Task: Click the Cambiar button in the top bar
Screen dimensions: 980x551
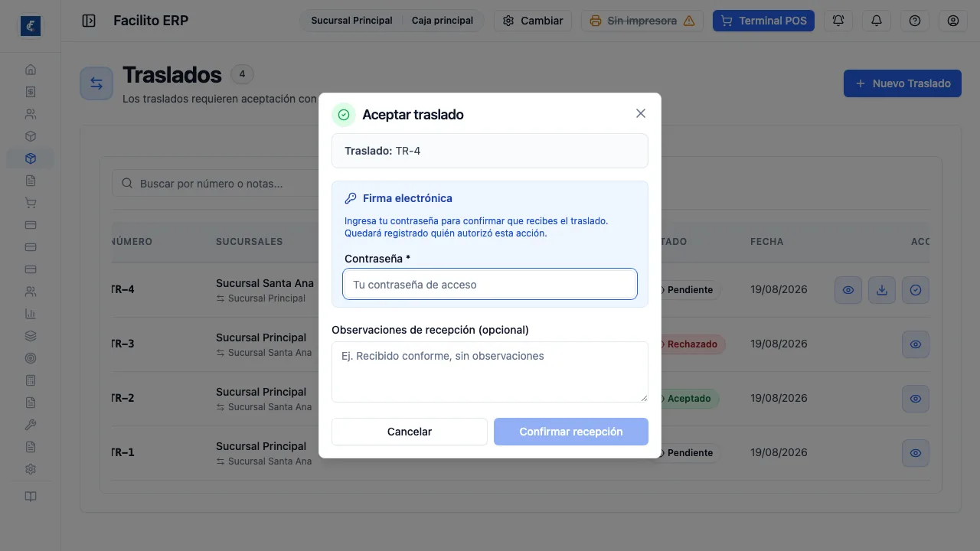Action: [533, 21]
